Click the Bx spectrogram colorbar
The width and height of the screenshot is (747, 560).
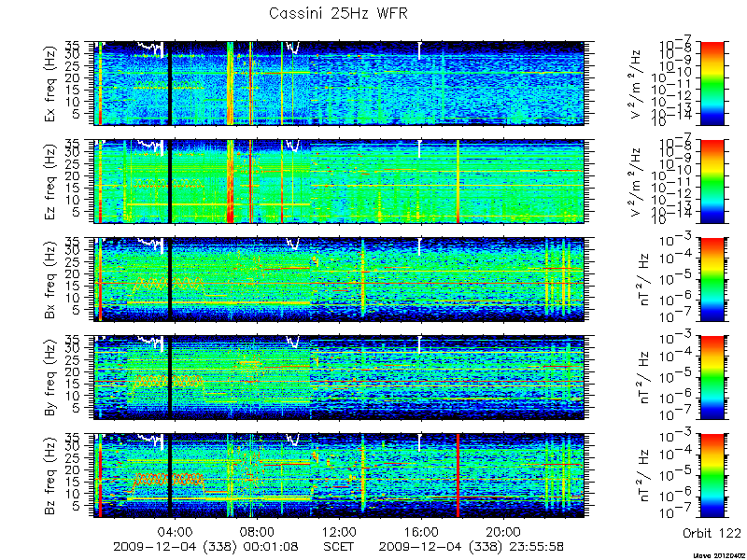712,279
